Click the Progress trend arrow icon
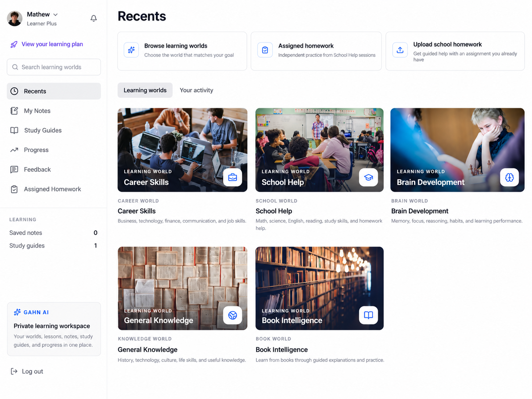532x399 pixels. coord(14,150)
